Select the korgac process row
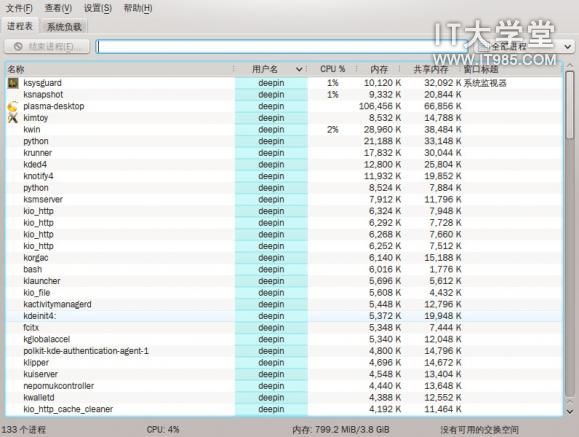Viewport: 579px width, 437px height. [284, 258]
